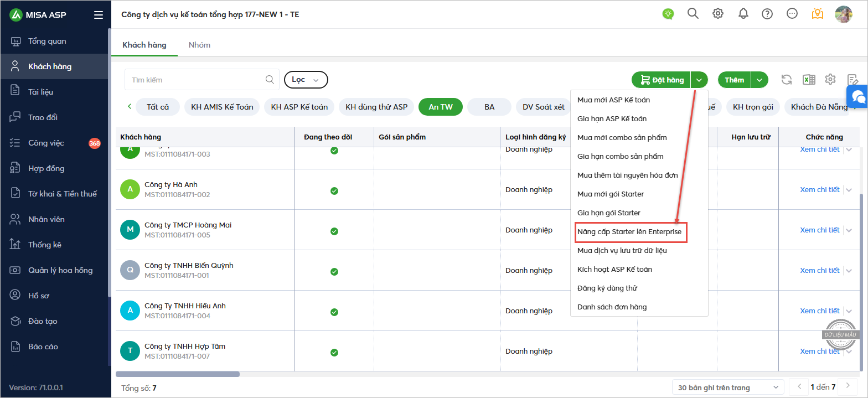This screenshot has width=868, height=398.
Task: Click the orange guide book icon
Action: click(818, 14)
